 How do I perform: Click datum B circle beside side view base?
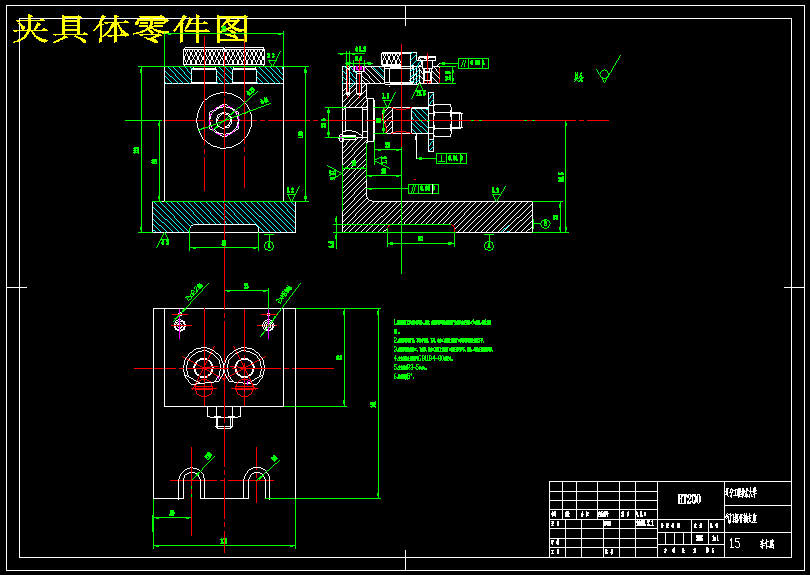coord(546,224)
